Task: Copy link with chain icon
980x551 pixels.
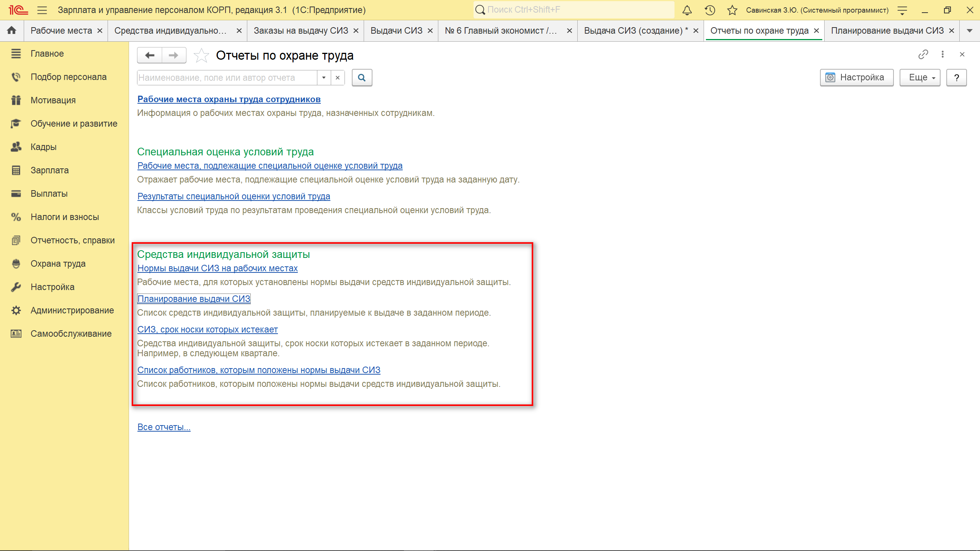Action: (923, 54)
